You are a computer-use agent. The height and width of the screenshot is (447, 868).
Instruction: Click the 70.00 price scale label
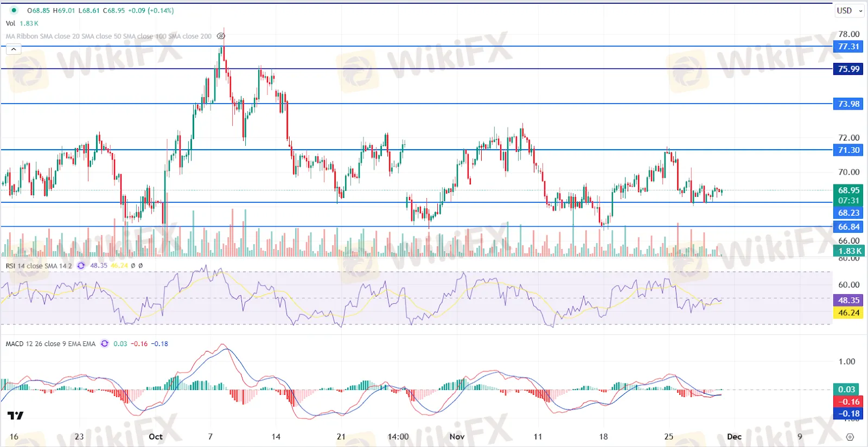tap(849, 173)
